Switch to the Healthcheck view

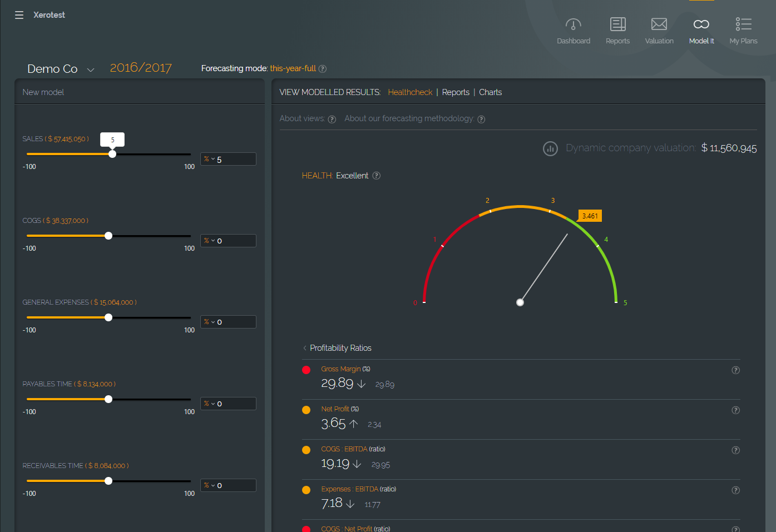click(x=410, y=92)
